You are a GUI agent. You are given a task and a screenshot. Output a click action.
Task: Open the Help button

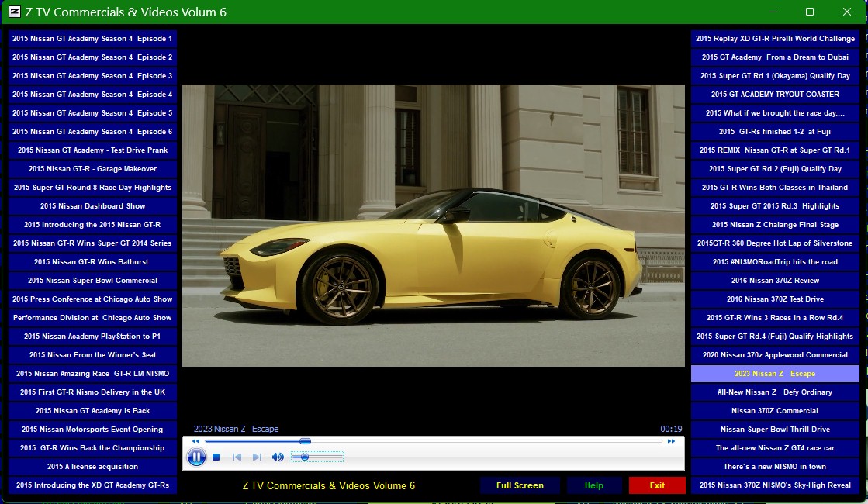coord(593,485)
